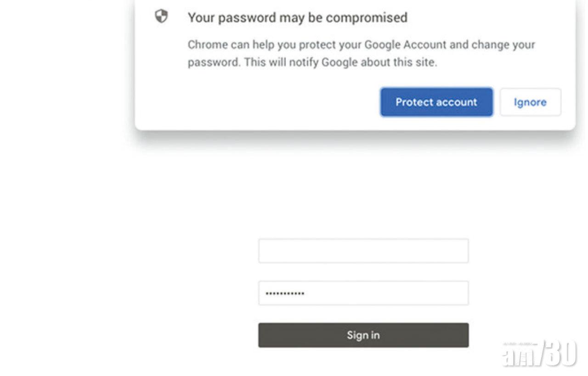Click the shield security icon in the warning
The image size is (588, 376).
click(x=161, y=17)
